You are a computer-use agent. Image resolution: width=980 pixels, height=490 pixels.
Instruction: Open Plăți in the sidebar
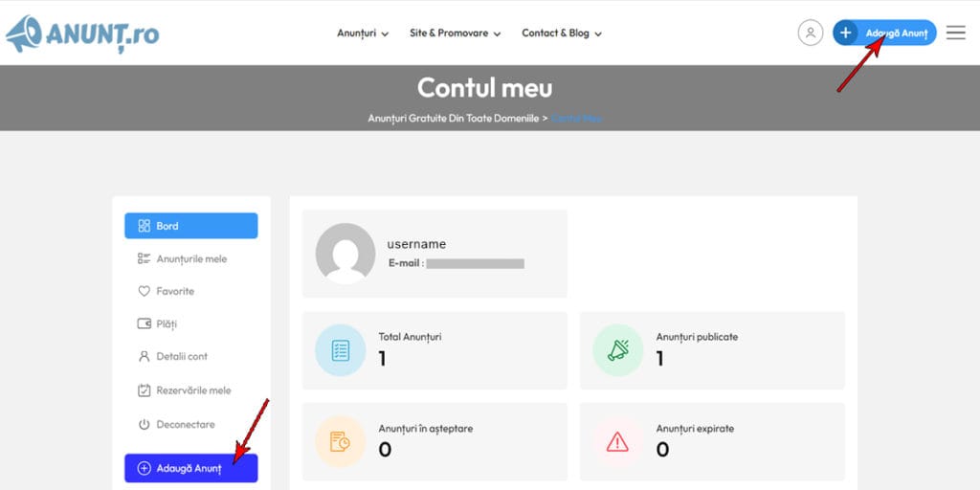tap(166, 324)
